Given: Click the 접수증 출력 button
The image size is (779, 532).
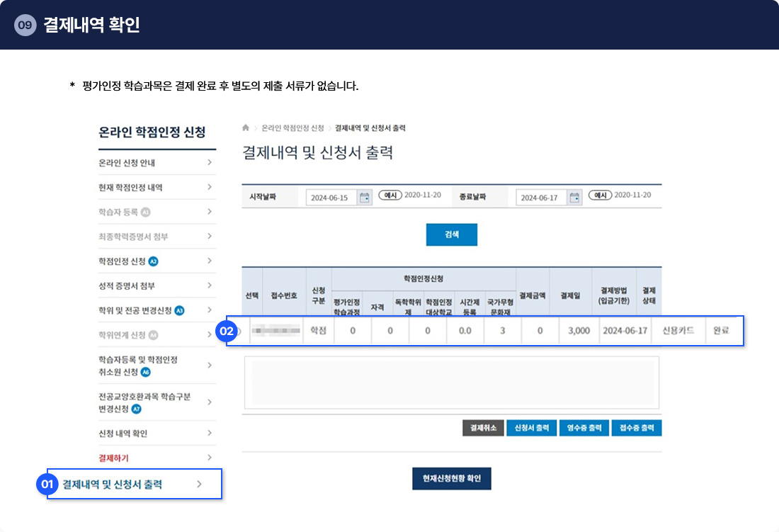Looking at the screenshot, I should [x=636, y=428].
